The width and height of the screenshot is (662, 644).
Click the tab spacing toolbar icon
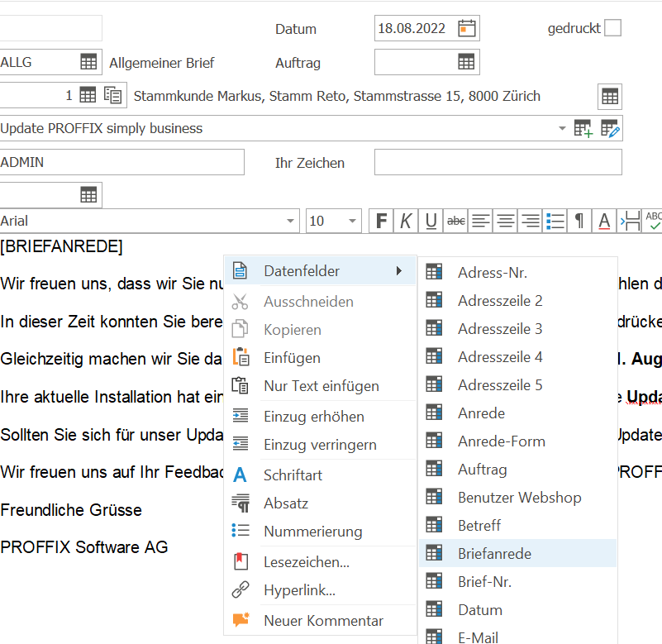point(629,221)
